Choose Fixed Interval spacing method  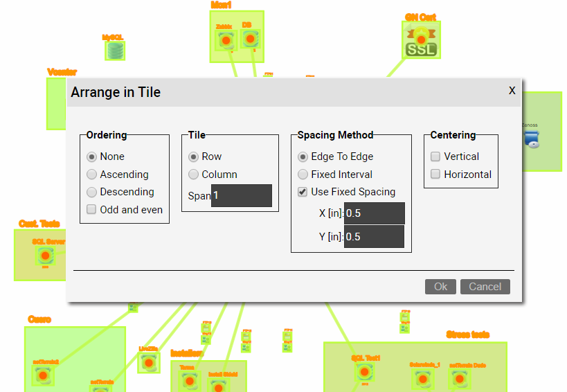pos(303,175)
